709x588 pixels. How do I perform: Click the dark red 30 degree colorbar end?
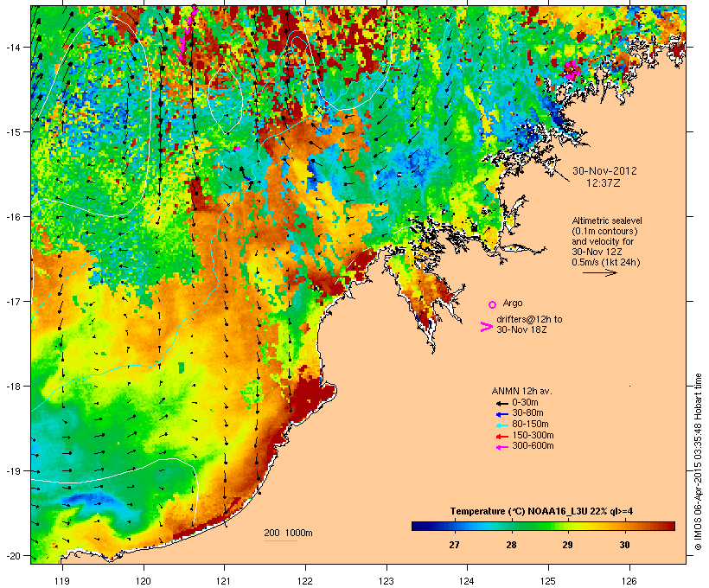click(x=670, y=526)
